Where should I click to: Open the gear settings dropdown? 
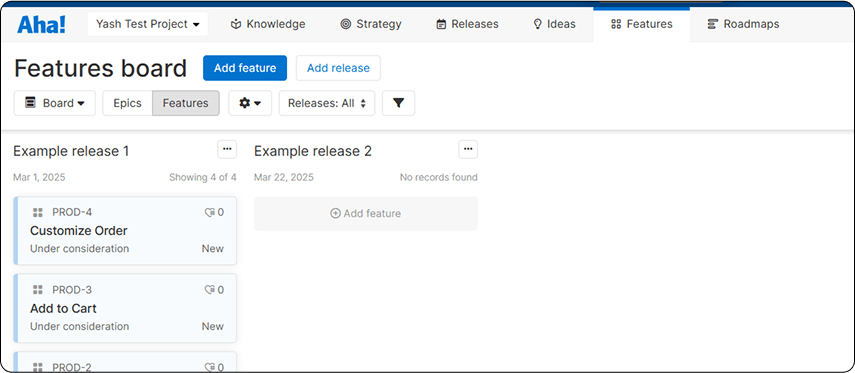click(x=250, y=103)
